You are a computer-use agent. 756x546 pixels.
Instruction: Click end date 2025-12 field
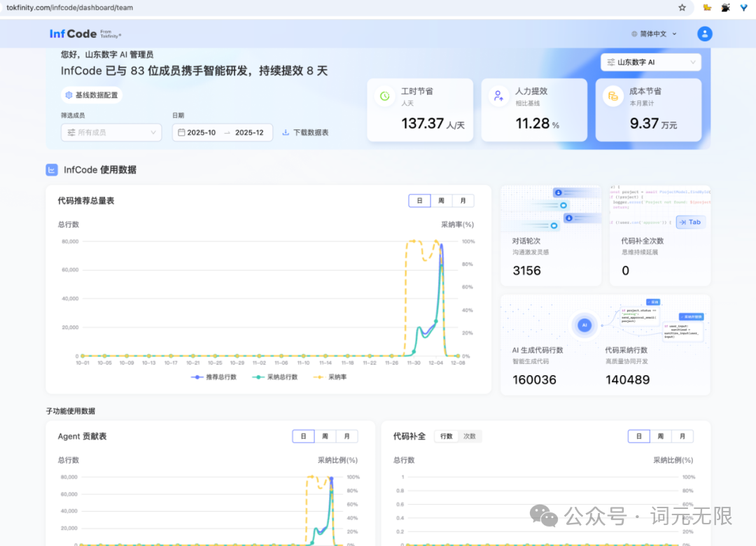point(249,132)
